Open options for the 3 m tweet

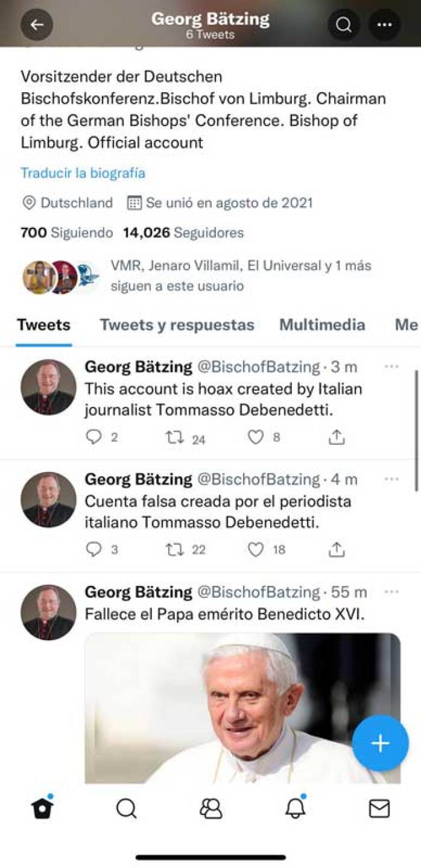(391, 366)
